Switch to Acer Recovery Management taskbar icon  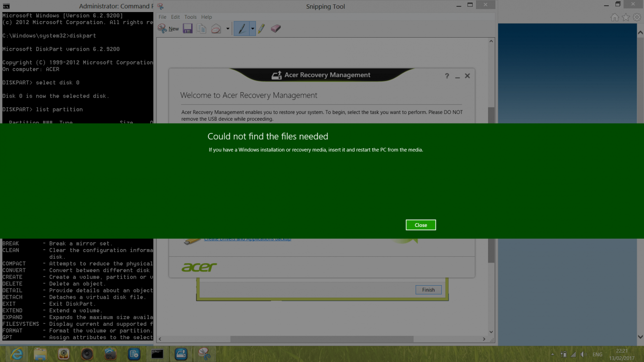[x=181, y=354]
